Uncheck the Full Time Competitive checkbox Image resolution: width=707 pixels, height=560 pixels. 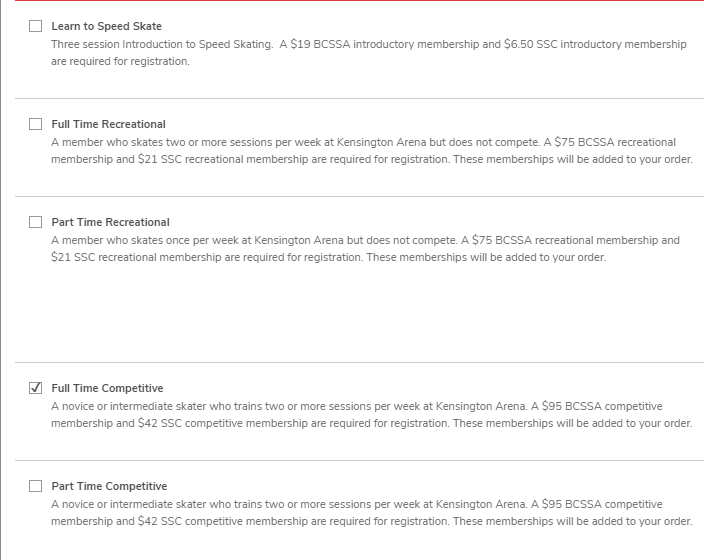[x=36, y=388]
